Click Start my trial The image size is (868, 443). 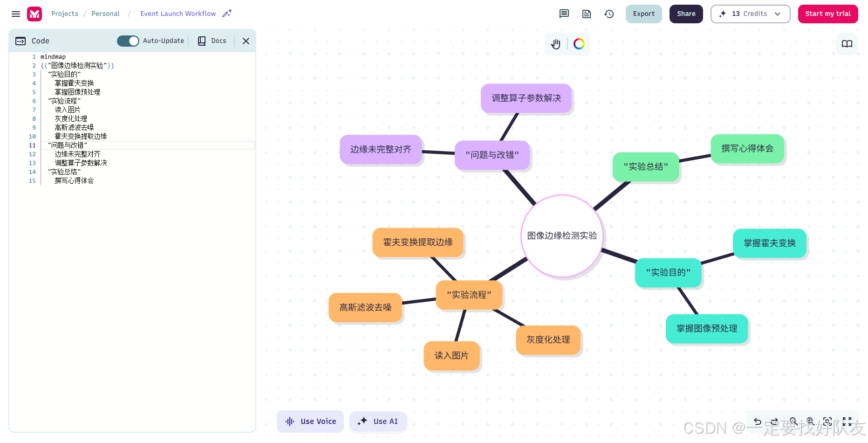828,14
